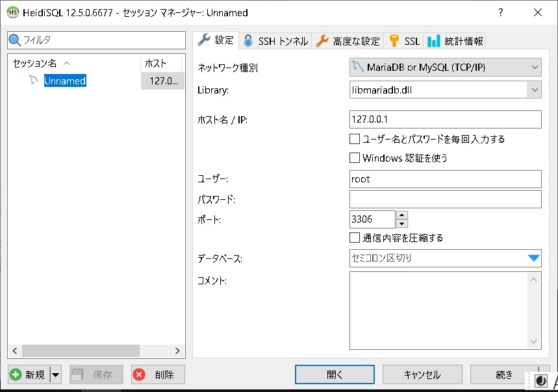Switch to the SSL tab

click(404, 42)
